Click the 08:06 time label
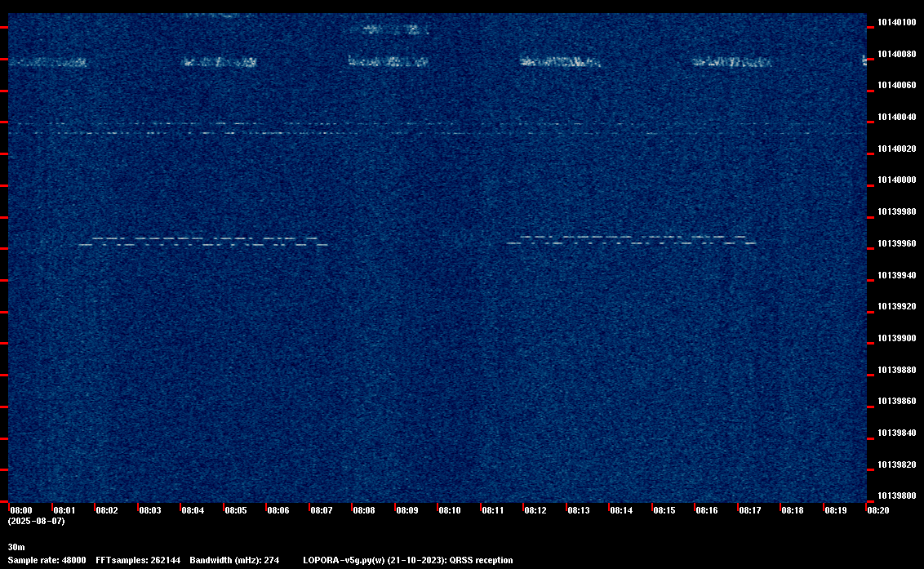 (x=278, y=510)
